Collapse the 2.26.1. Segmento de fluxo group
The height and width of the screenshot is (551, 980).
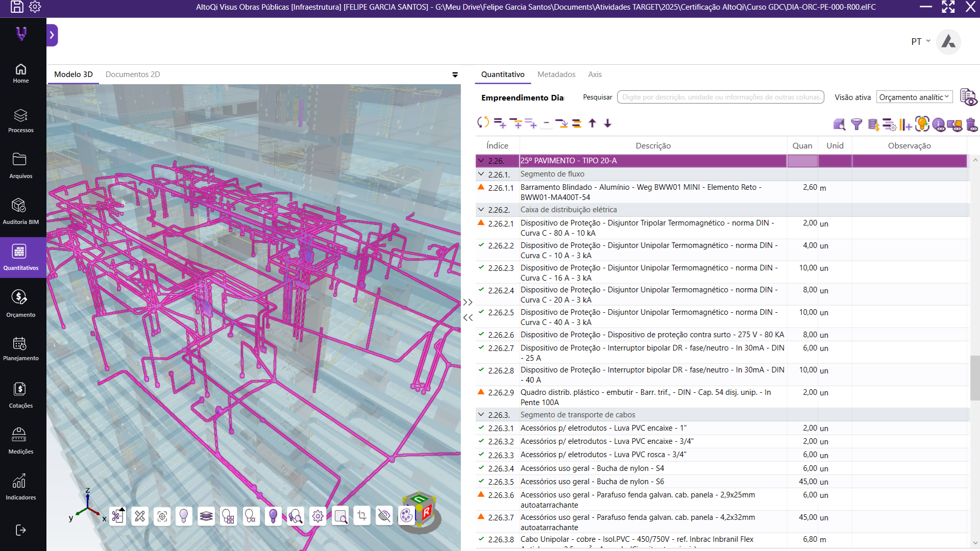[x=481, y=174]
